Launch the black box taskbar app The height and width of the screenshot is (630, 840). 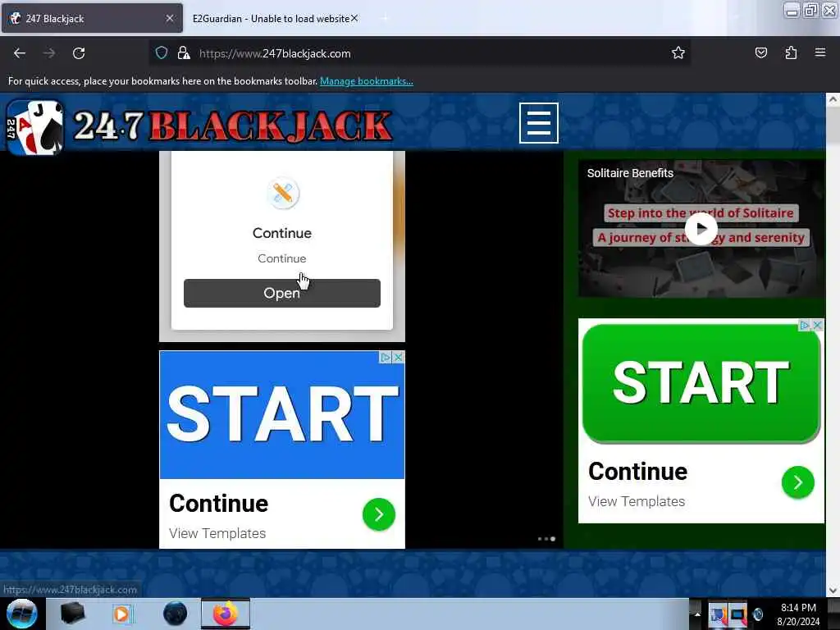pos(72,614)
